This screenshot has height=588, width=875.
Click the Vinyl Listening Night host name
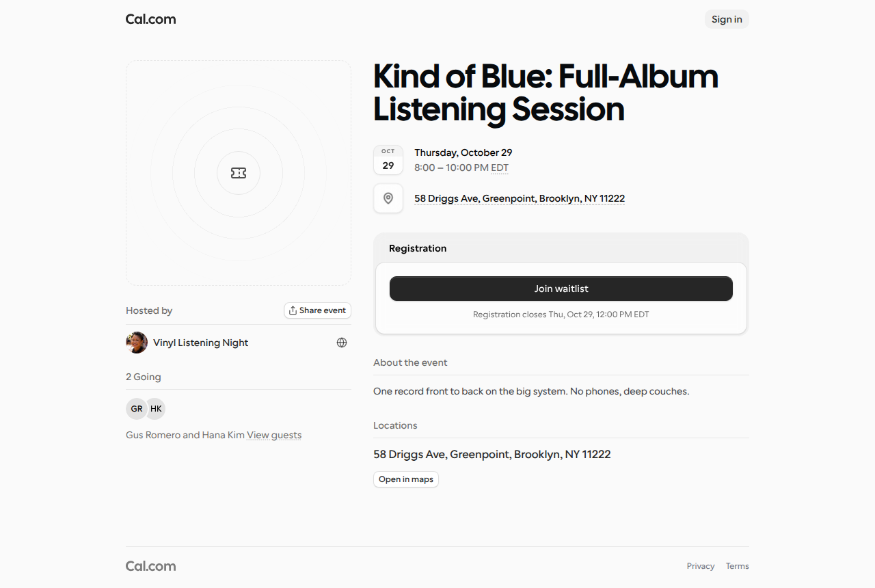(x=200, y=343)
